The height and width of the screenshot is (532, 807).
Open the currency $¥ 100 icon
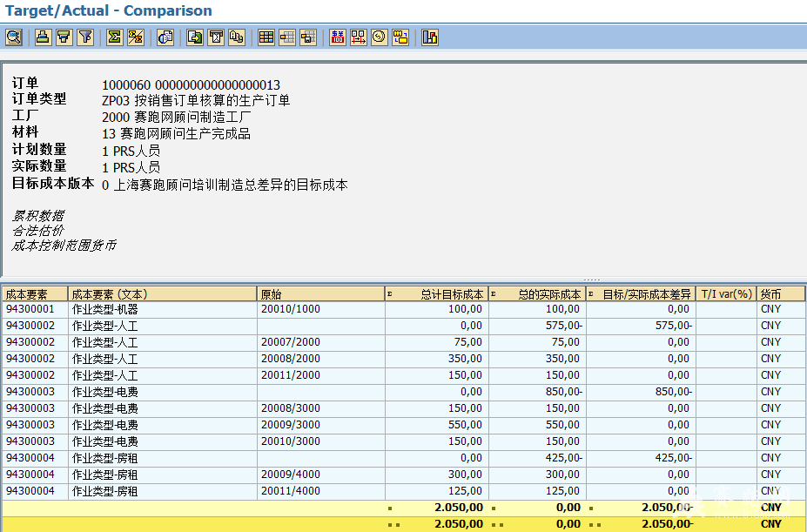[x=338, y=37]
